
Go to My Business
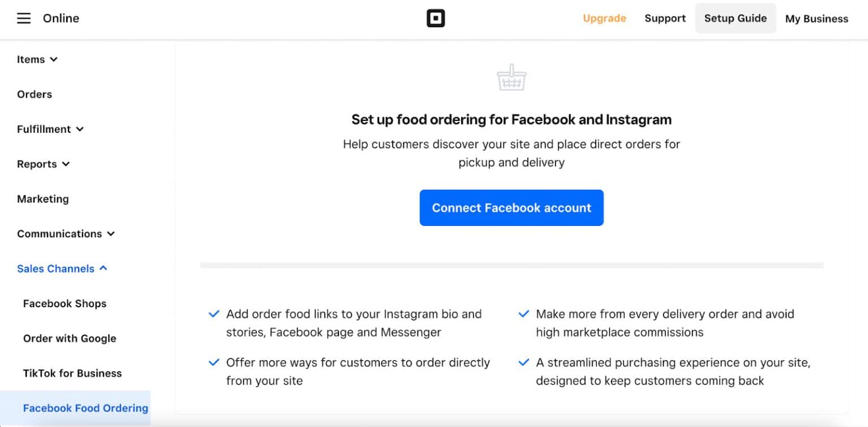[816, 18]
